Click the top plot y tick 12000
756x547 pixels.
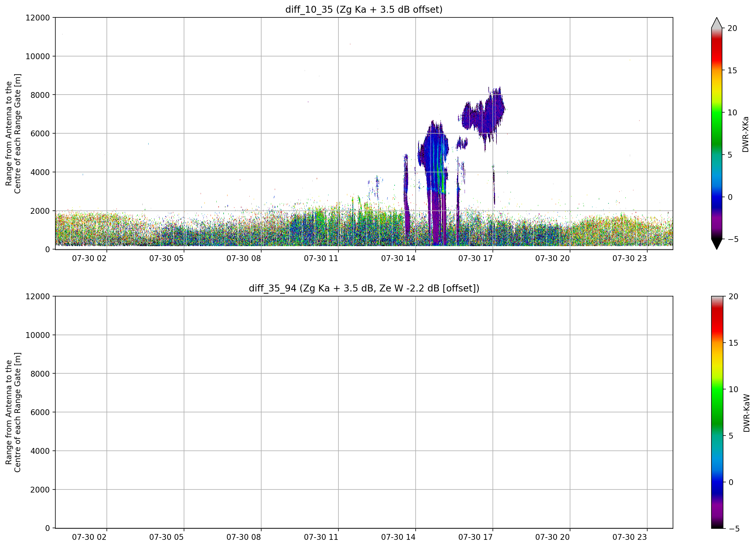(x=38, y=18)
